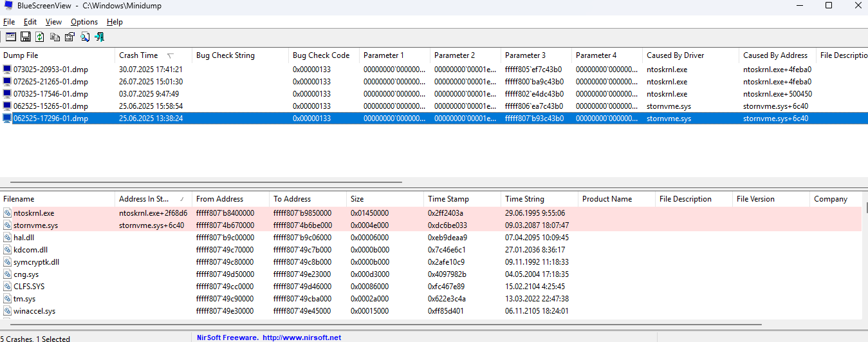868x342 pixels.
Task: Click the file icon next to hal.dll
Action: point(7,238)
